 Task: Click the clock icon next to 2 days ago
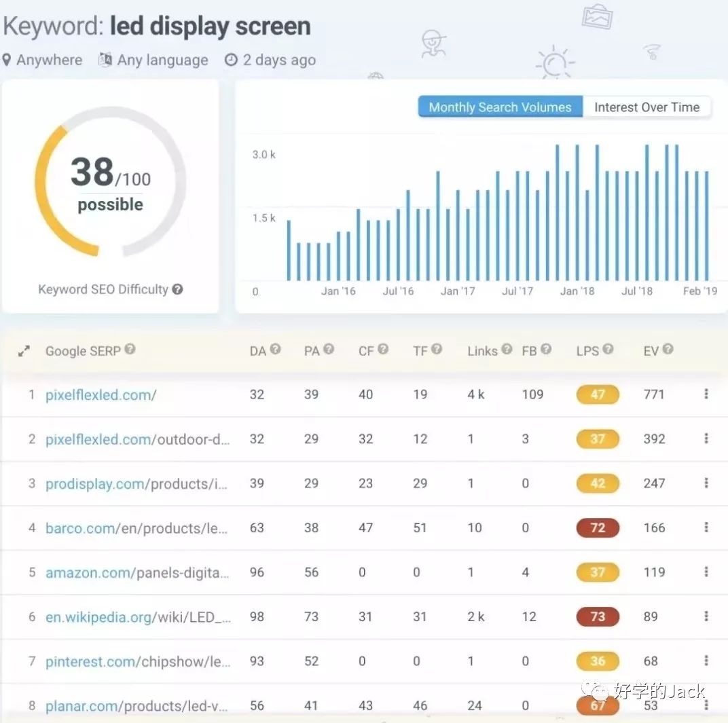(232, 60)
